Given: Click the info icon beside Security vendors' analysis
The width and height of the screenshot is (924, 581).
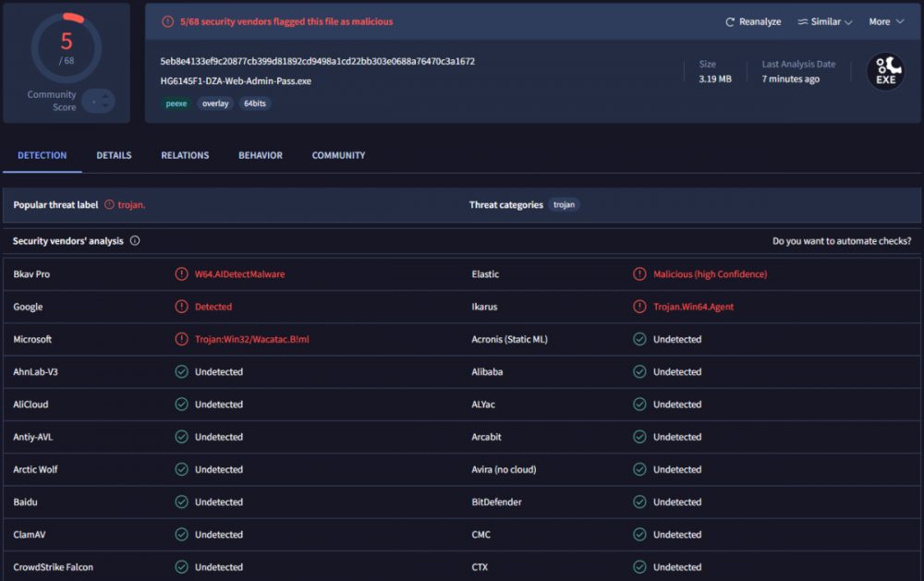Looking at the screenshot, I should coord(135,241).
